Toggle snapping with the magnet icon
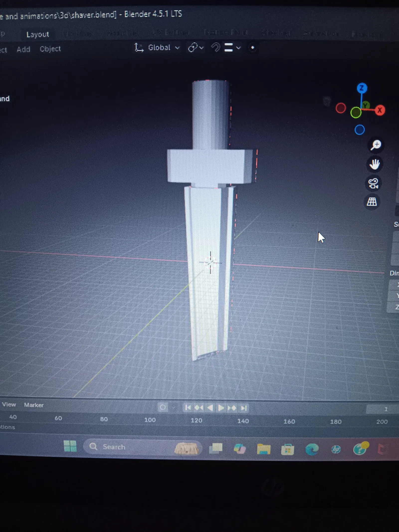 [x=216, y=47]
